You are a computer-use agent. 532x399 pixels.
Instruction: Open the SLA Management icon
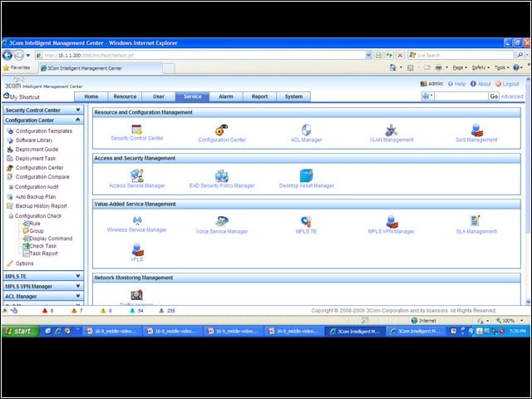click(x=475, y=221)
